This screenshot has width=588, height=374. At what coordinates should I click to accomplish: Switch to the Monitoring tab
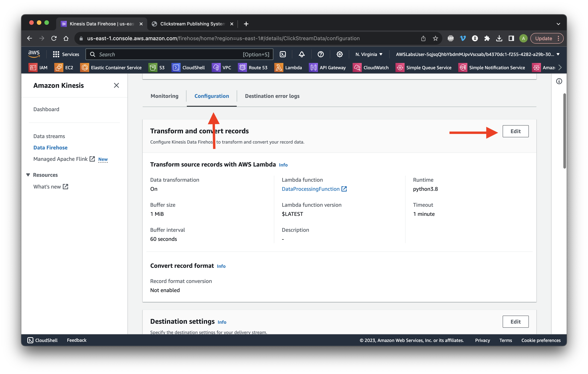[164, 96]
